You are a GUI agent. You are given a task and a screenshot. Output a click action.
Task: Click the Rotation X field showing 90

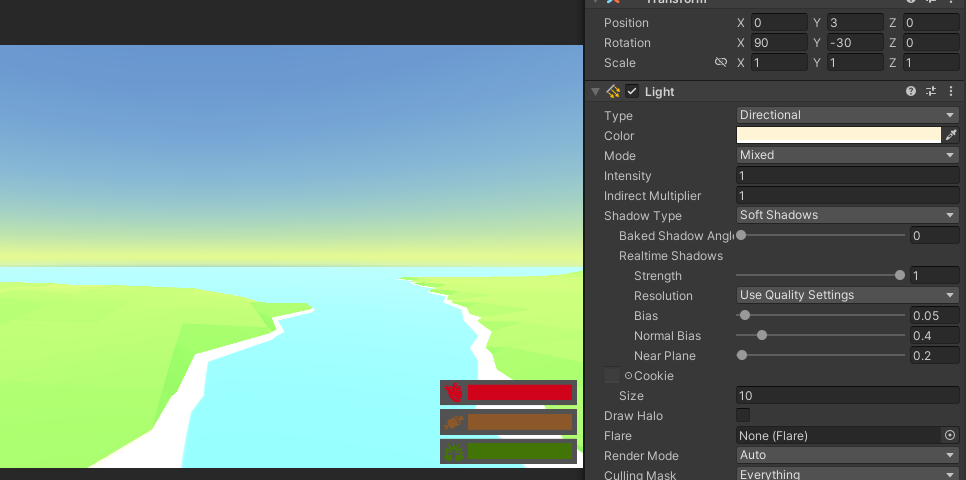click(x=779, y=43)
